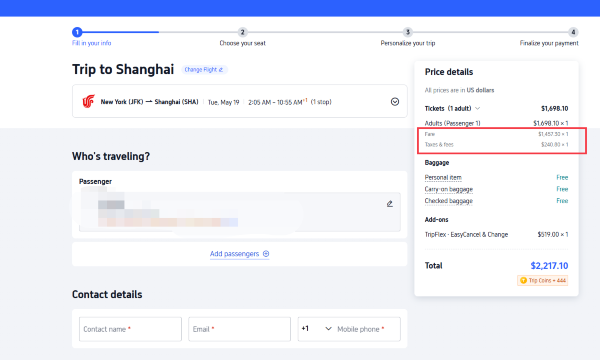Click the $1,698.10 tickets price
600x360 pixels.
coord(554,109)
